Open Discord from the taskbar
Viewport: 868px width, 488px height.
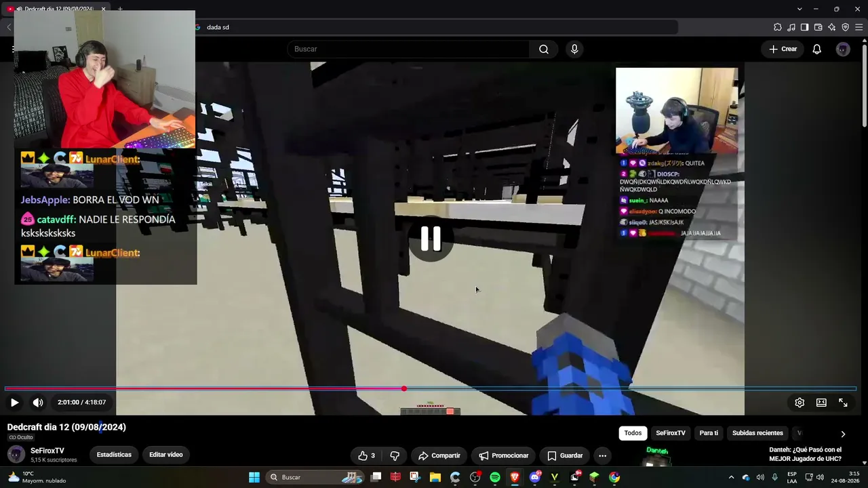pos(535,477)
